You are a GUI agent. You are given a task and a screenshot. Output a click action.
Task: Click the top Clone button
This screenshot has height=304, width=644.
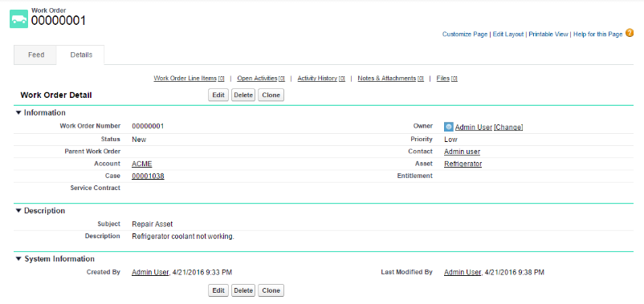(271, 95)
